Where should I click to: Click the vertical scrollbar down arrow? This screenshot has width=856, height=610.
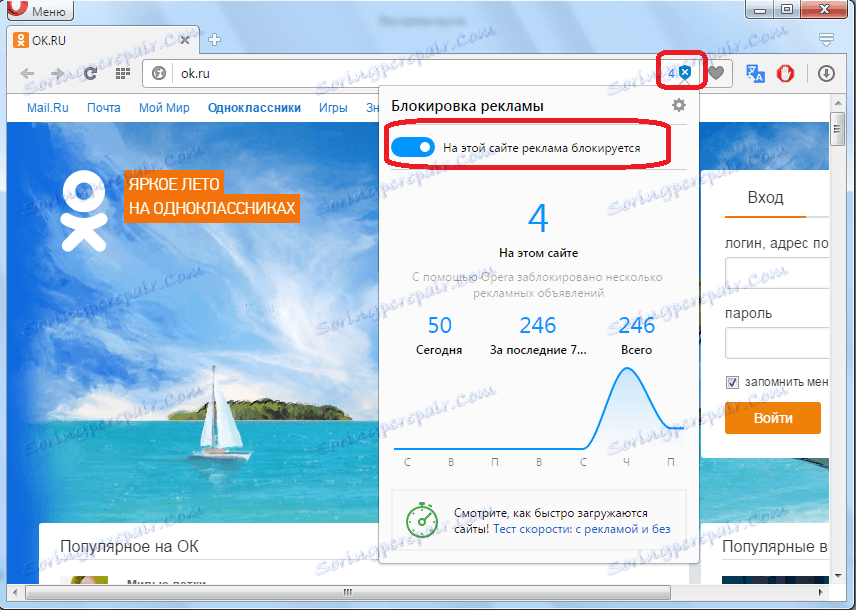click(837, 576)
